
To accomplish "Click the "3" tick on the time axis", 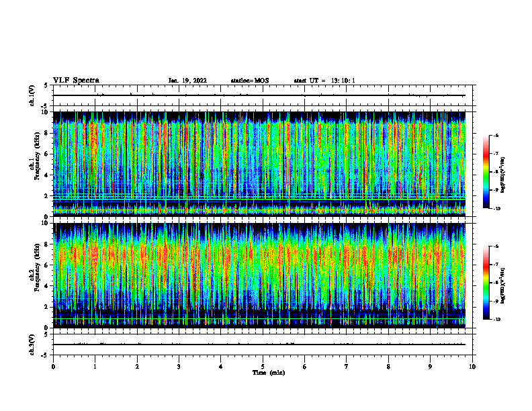I will pos(179,367).
